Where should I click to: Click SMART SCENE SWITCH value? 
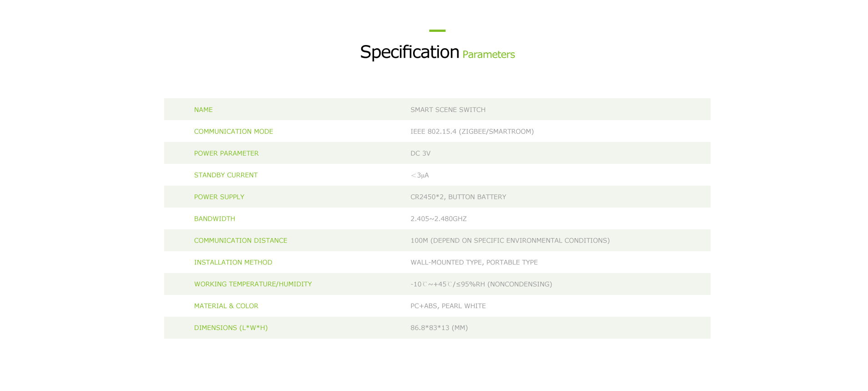click(x=448, y=110)
